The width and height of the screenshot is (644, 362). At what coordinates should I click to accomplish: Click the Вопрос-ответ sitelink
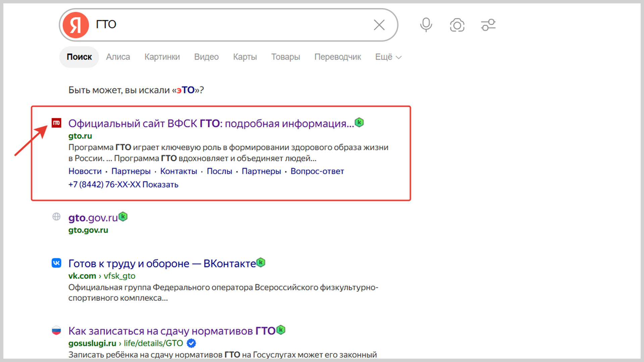(x=317, y=171)
